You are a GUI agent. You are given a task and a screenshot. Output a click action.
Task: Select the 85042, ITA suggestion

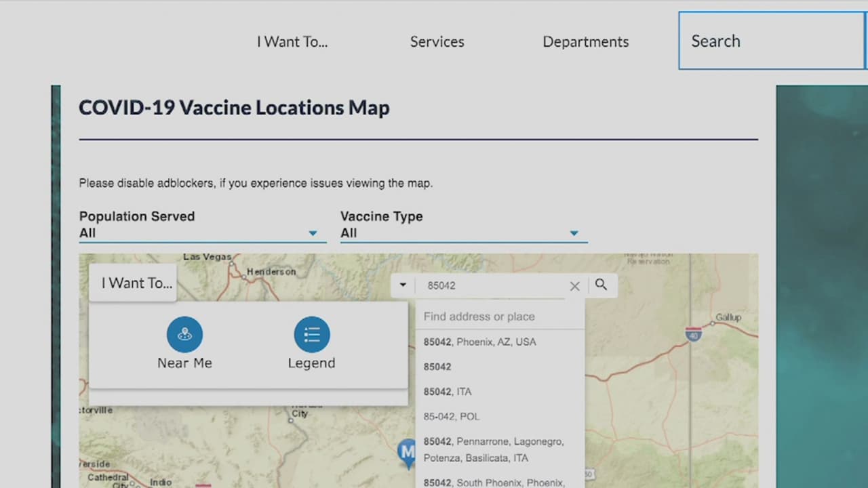coord(448,392)
